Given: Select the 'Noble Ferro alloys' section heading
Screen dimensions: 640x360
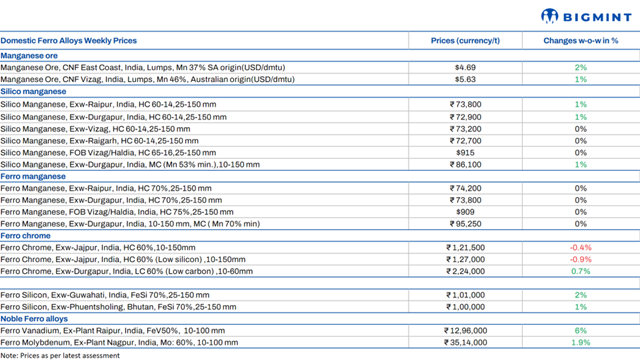Looking at the screenshot, I should (34, 319).
